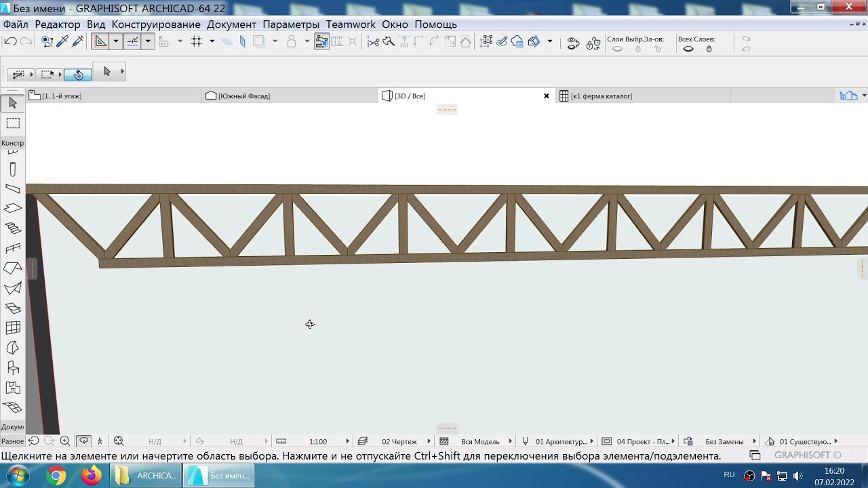Toggle the Suspend Groups button
This screenshot has height=488, width=868.
click(x=321, y=41)
